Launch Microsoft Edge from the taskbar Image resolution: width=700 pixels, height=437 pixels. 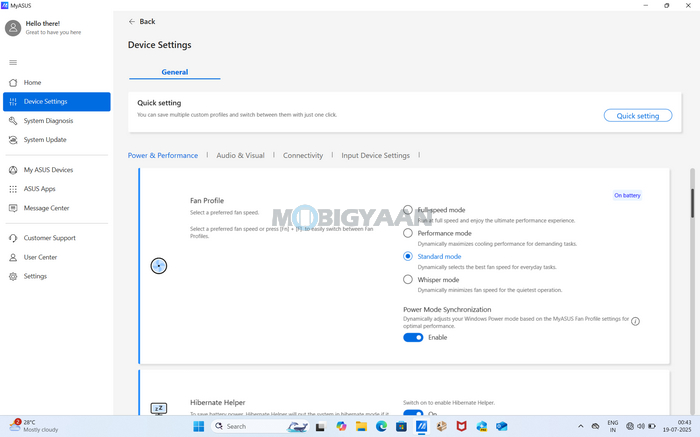[381, 426]
